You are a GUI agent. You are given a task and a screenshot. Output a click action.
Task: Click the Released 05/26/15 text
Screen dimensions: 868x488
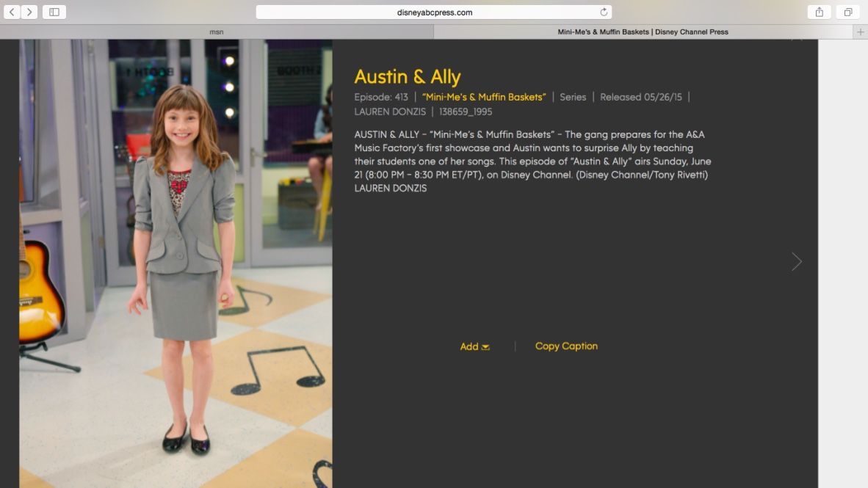[640, 97]
